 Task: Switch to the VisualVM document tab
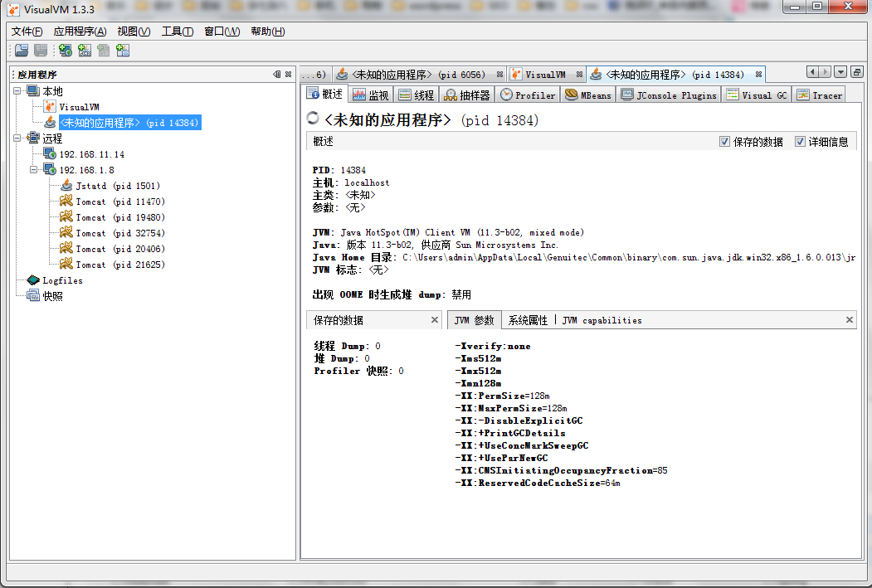(545, 75)
